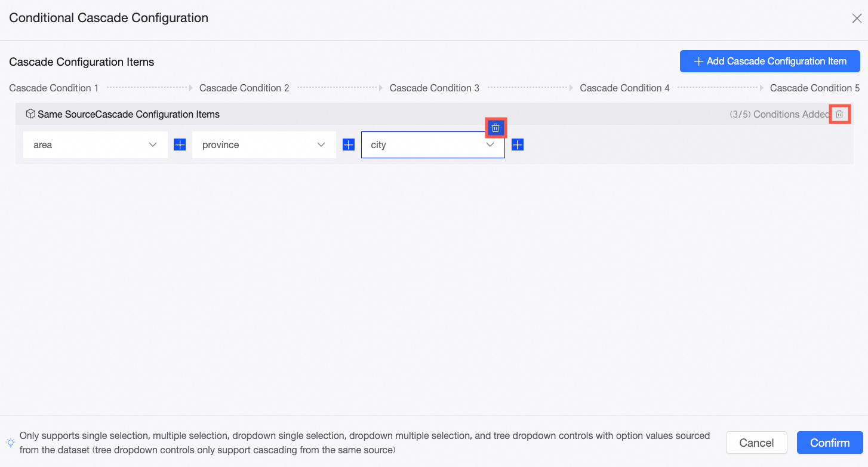Delete the Same Source configuration item

839,114
